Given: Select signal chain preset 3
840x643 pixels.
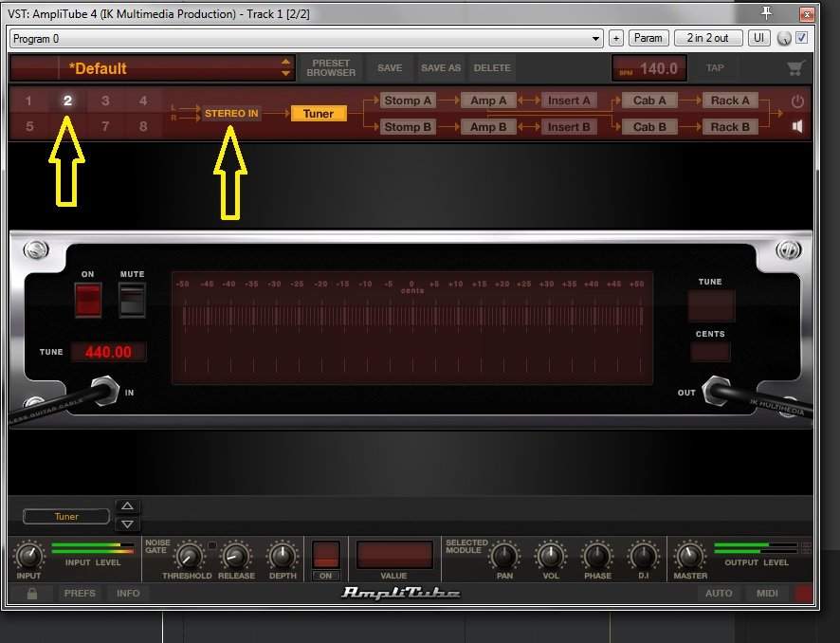Looking at the screenshot, I should pos(105,101).
